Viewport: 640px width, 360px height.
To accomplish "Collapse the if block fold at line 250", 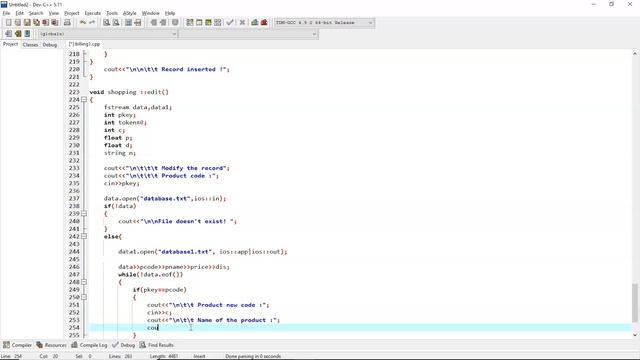I will [84, 297].
